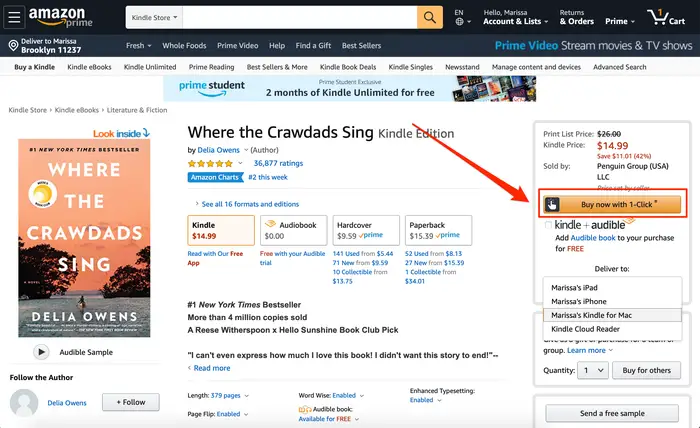
Task: Click the book cover thumbnail
Action: click(84, 238)
